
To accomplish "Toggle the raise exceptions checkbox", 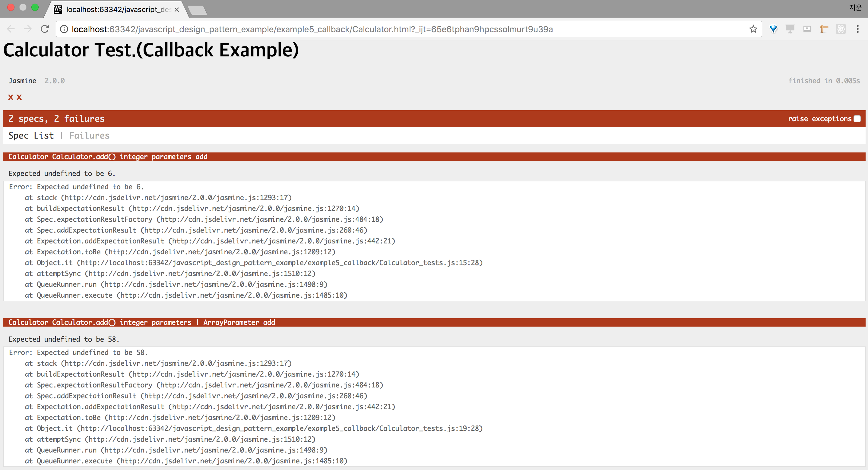I will 857,118.
